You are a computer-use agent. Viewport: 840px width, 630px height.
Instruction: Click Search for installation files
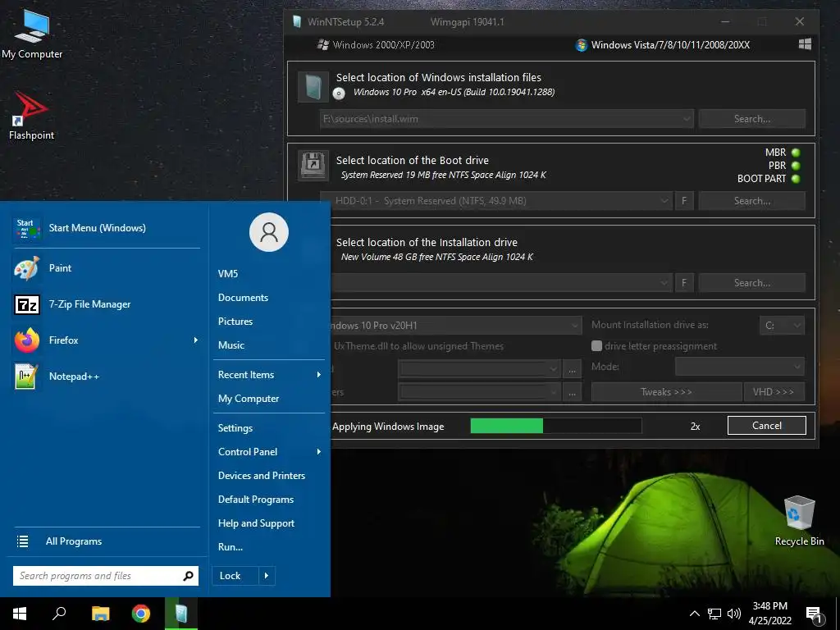(752, 119)
